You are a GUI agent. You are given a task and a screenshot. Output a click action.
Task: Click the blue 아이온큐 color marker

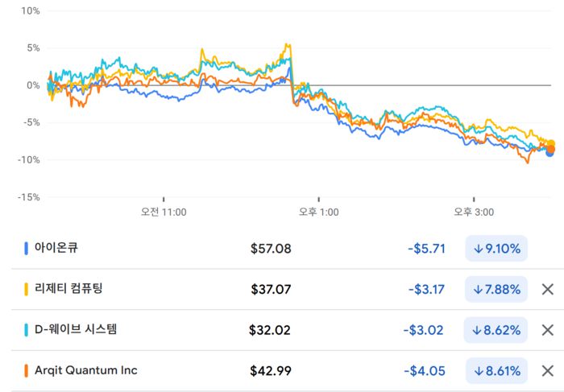(27, 249)
